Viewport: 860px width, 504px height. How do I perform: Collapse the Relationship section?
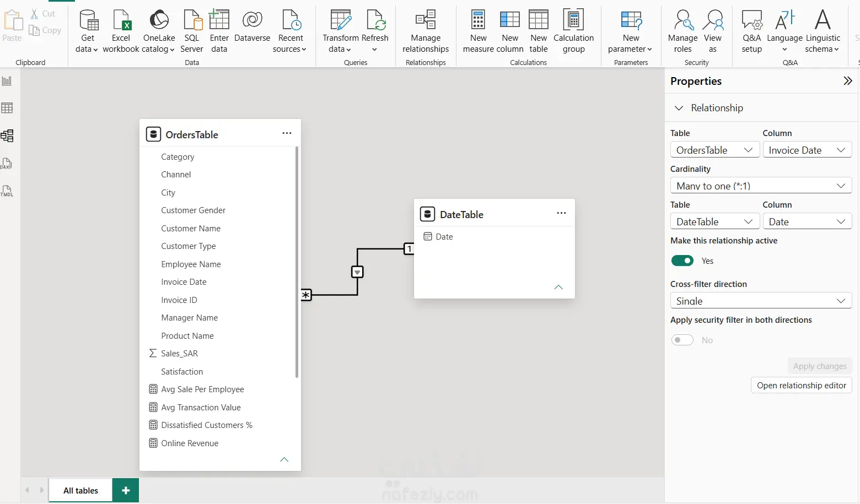[x=679, y=108]
